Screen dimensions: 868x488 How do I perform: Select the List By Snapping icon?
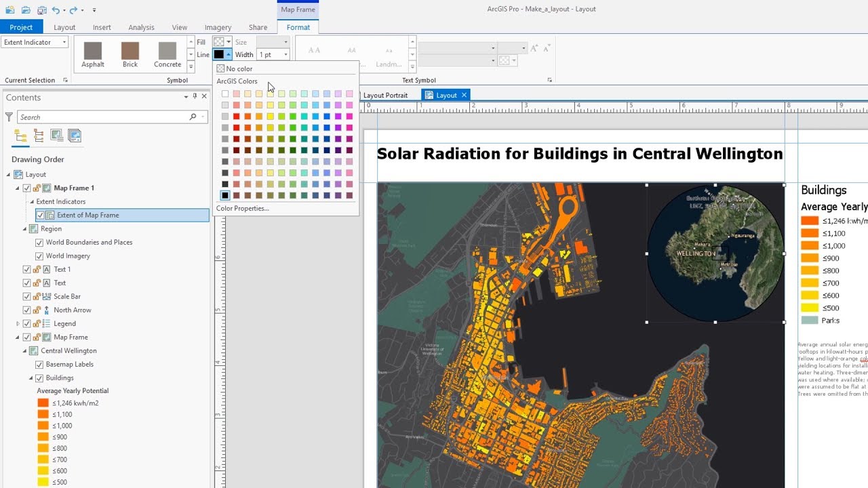(39, 136)
